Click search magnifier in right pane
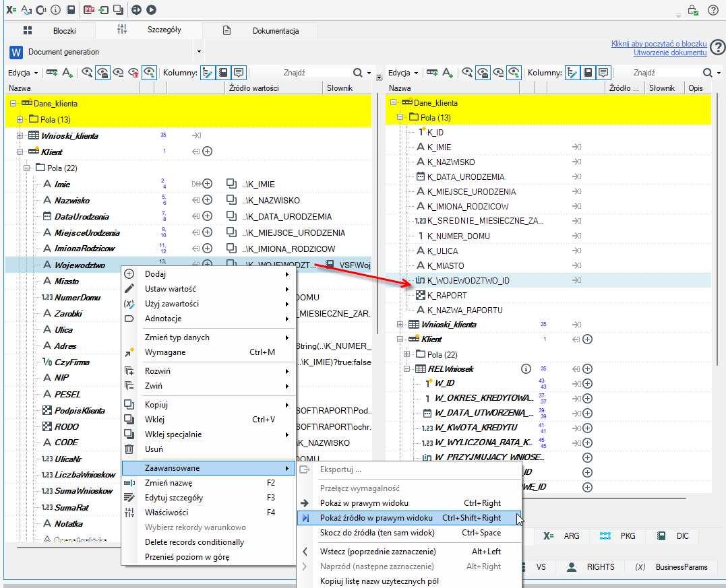 click(708, 73)
